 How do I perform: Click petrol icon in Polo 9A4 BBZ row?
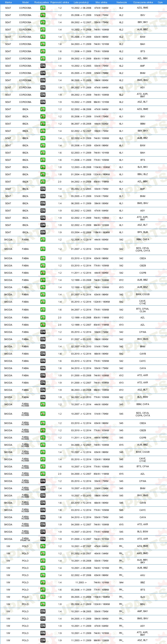click(x=43, y=582)
